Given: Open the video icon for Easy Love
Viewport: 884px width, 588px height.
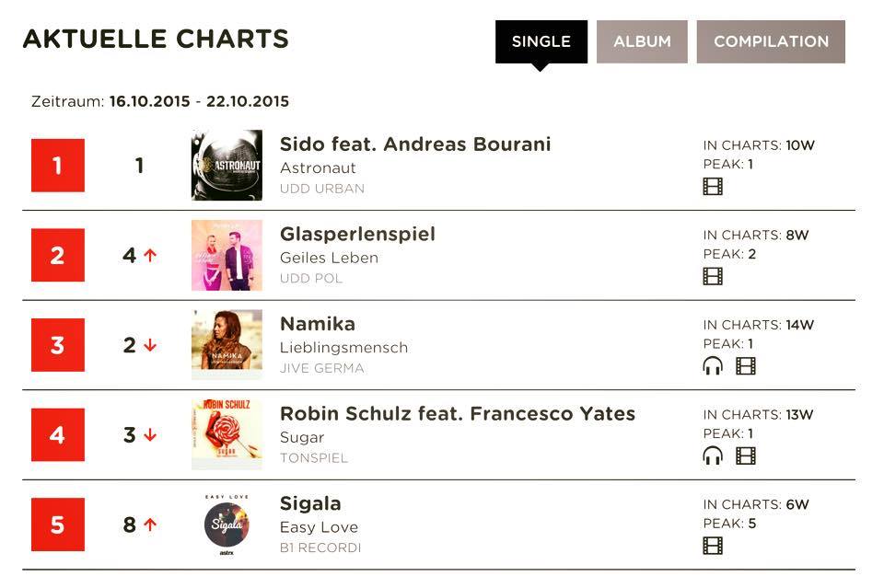Looking at the screenshot, I should coord(713,546).
